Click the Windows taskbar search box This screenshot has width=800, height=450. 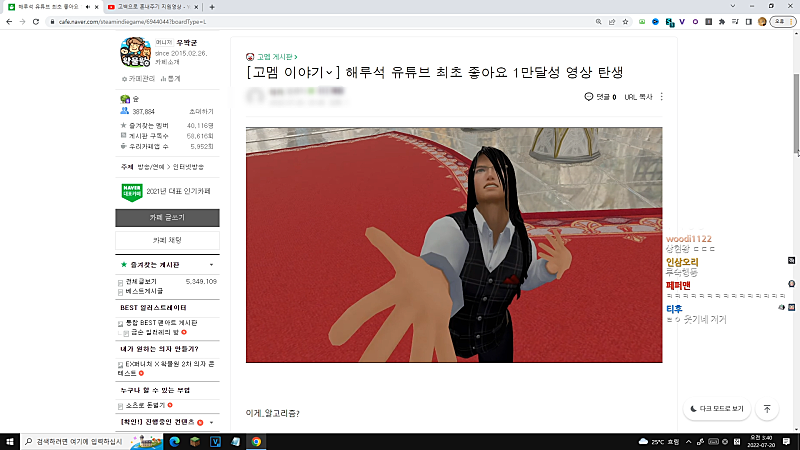(x=92, y=442)
